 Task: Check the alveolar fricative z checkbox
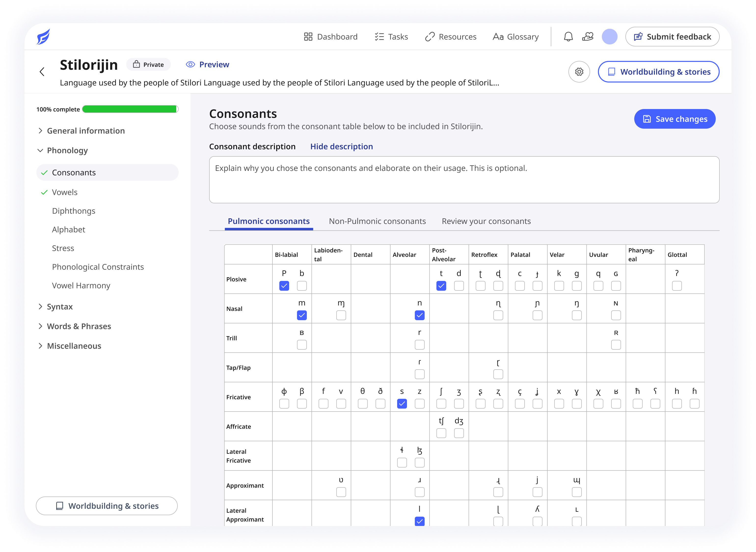(419, 404)
